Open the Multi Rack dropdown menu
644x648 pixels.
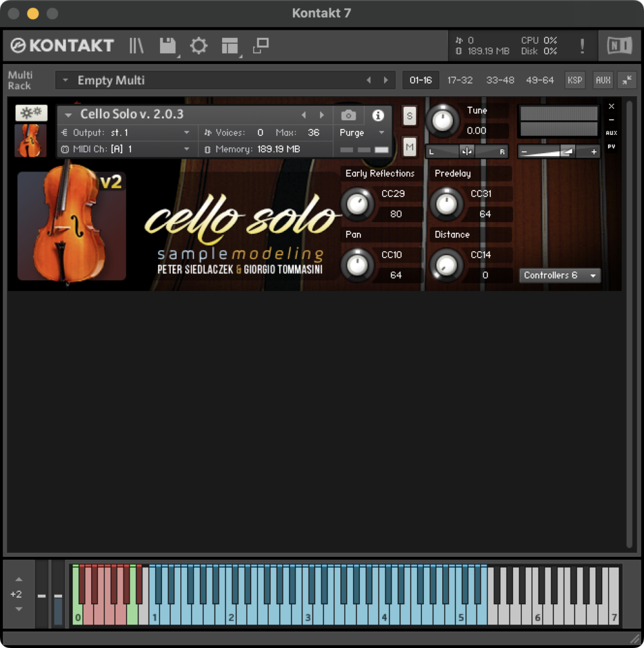point(65,80)
